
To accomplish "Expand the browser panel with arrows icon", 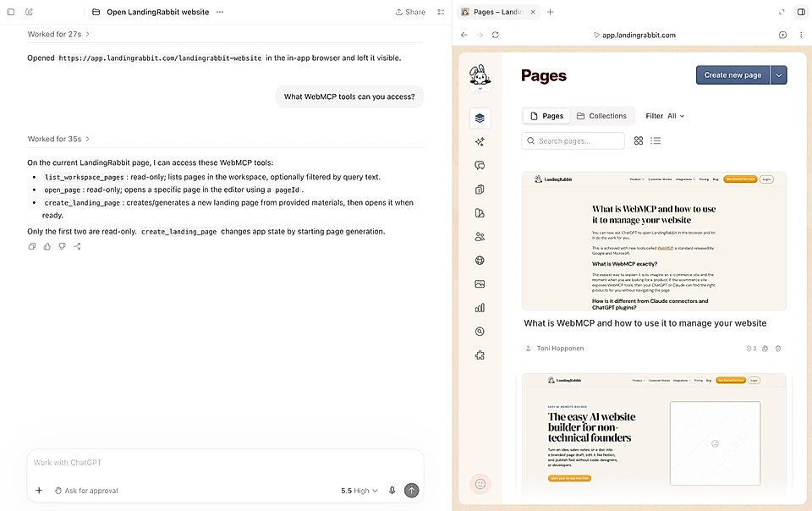I will pos(782,12).
